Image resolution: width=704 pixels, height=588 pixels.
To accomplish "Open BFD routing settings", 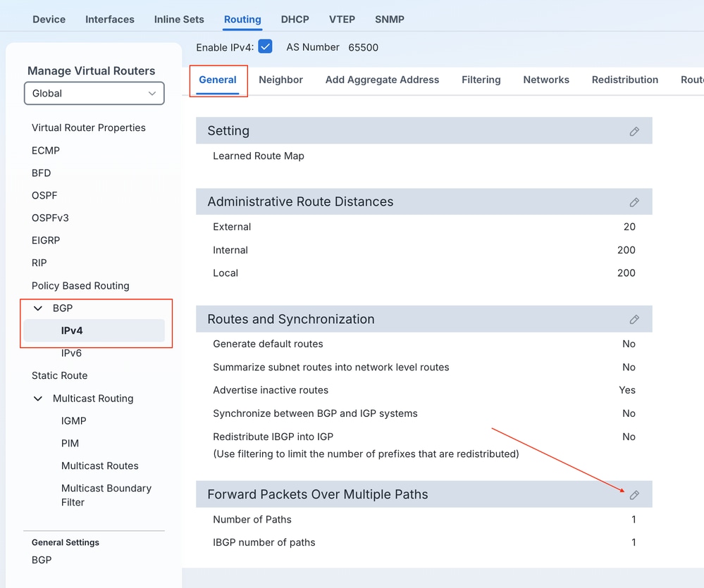I will coord(41,173).
